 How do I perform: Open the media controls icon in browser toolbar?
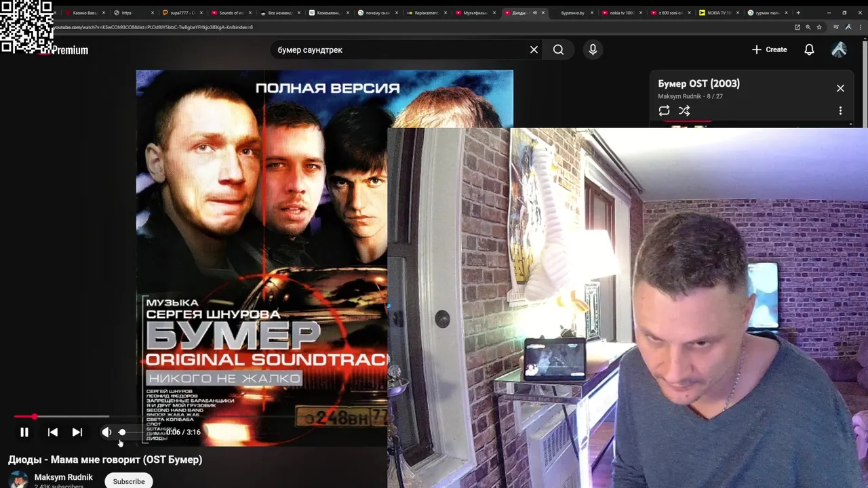pyautogui.click(x=836, y=27)
